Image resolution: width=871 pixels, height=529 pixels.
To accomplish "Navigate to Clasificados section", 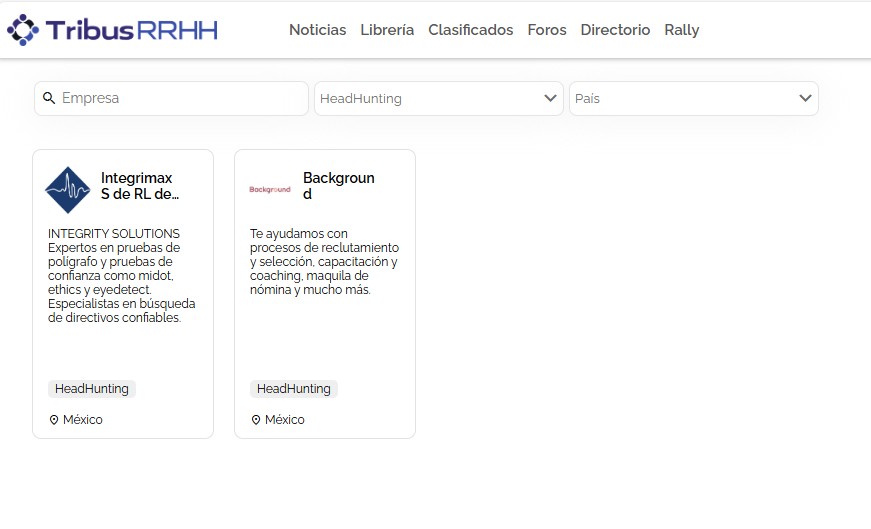I will click(x=470, y=30).
